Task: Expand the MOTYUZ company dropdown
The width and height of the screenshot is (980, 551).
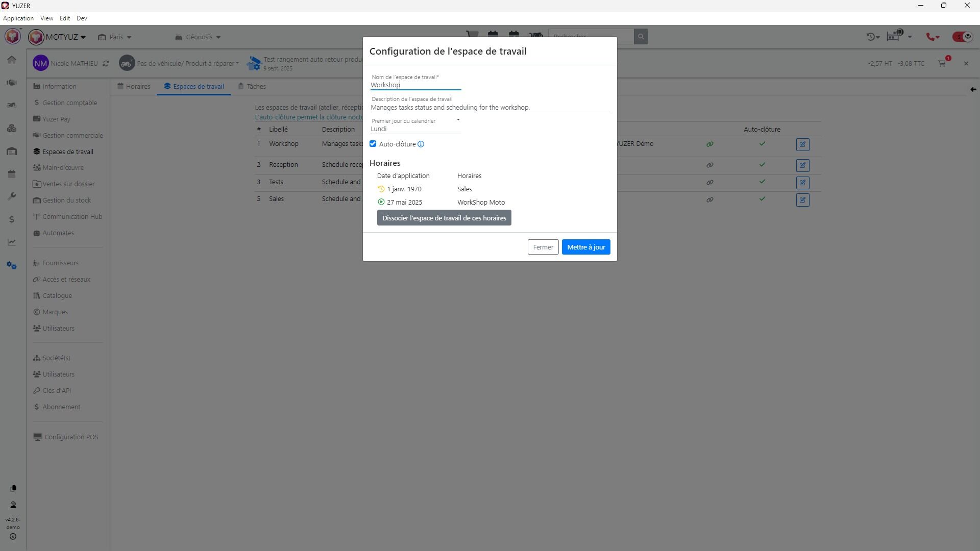Action: point(65,37)
